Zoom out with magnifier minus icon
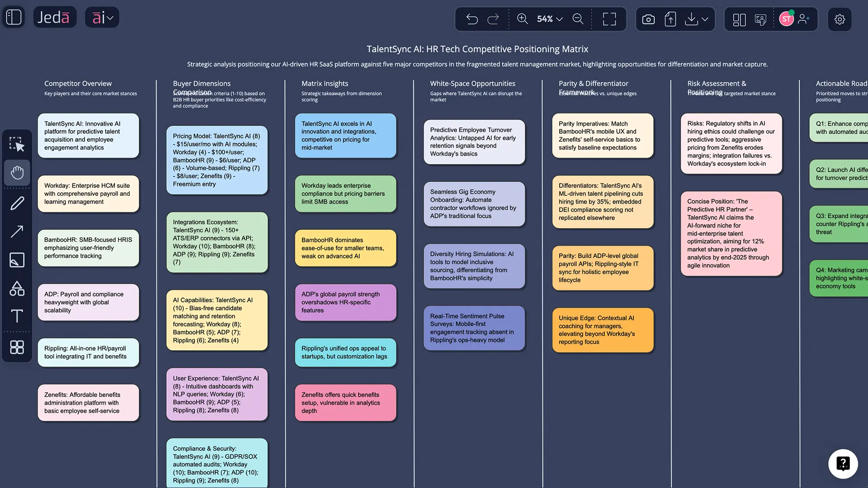 [x=578, y=19]
